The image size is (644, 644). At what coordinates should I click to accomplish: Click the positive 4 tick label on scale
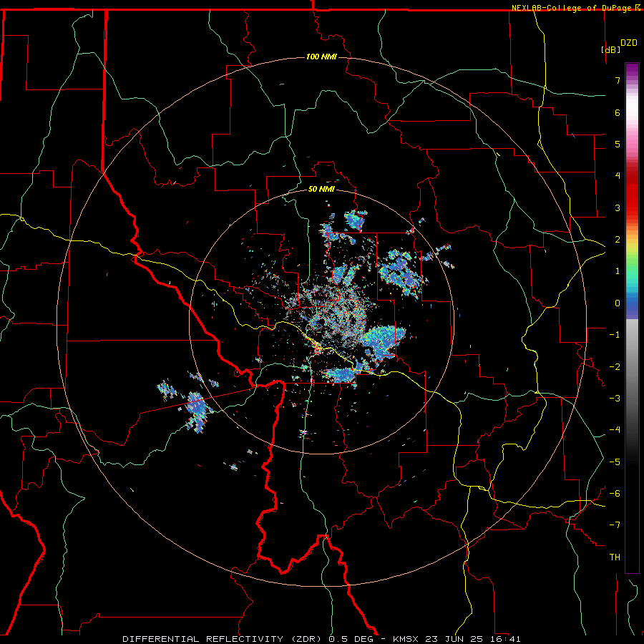(x=618, y=176)
